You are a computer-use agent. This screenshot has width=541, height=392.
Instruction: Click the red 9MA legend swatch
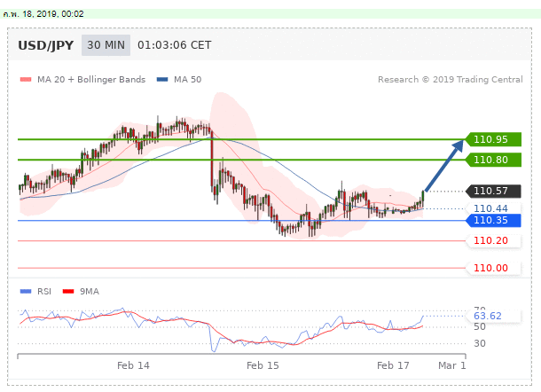(68, 292)
